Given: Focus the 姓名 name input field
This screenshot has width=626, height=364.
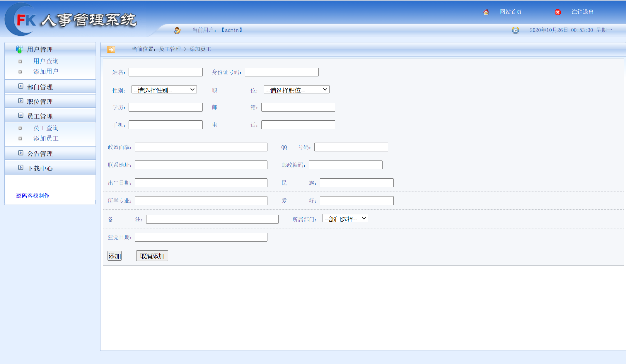Looking at the screenshot, I should pyautogui.click(x=166, y=72).
